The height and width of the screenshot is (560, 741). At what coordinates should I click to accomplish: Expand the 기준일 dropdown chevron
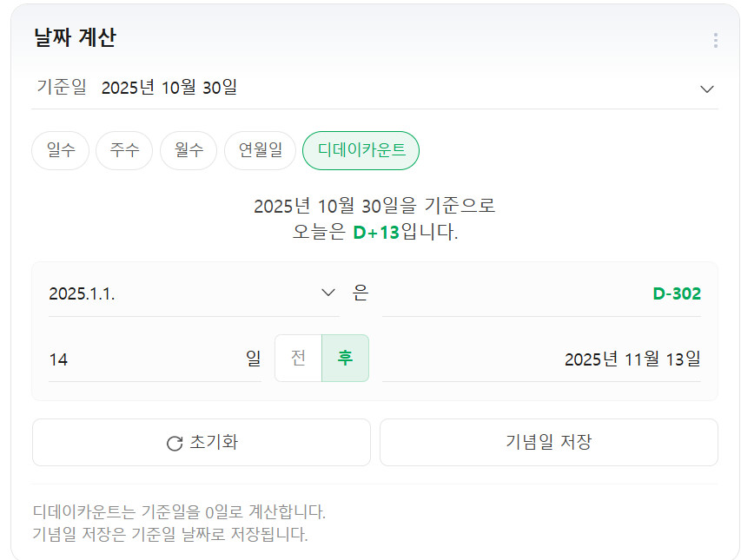tap(707, 89)
